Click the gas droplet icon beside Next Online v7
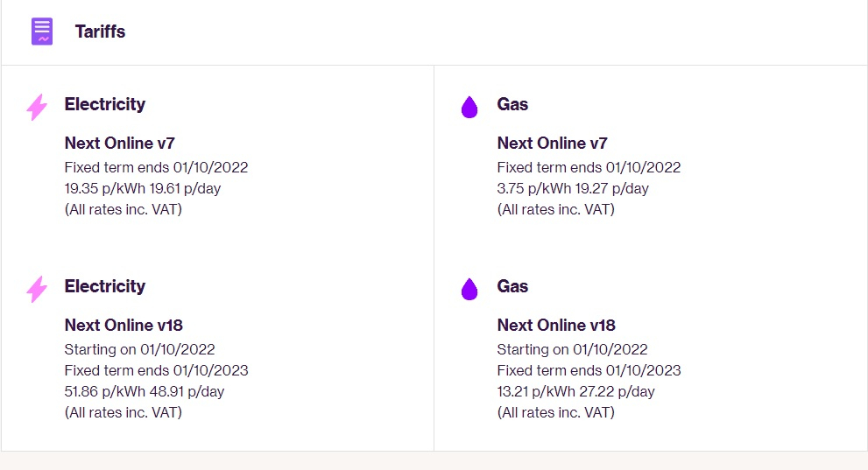868x470 pixels. [469, 108]
